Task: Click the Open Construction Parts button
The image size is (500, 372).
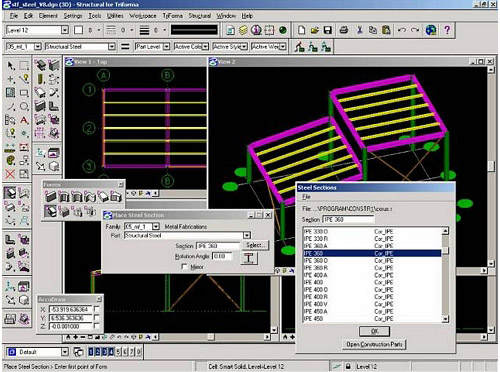Action: coord(374,344)
